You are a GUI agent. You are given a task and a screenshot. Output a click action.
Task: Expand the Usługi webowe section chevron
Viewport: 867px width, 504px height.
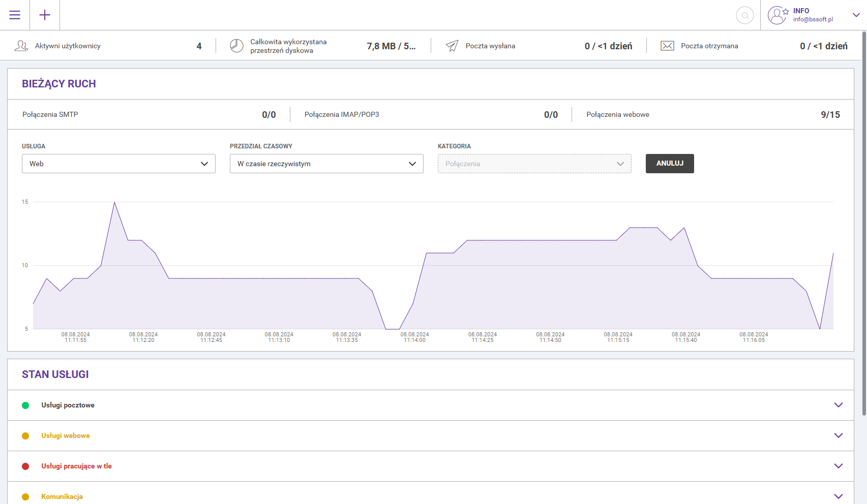coord(838,435)
